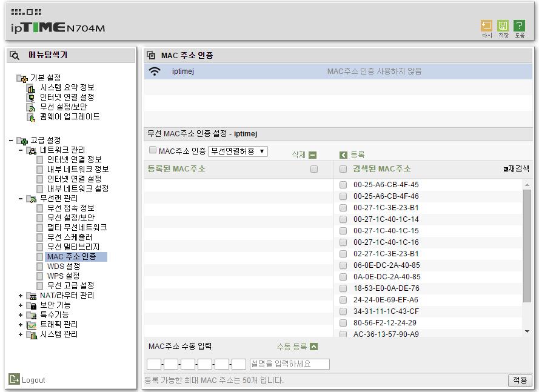Enable the MAC주소 인증 checkbox

153,150
